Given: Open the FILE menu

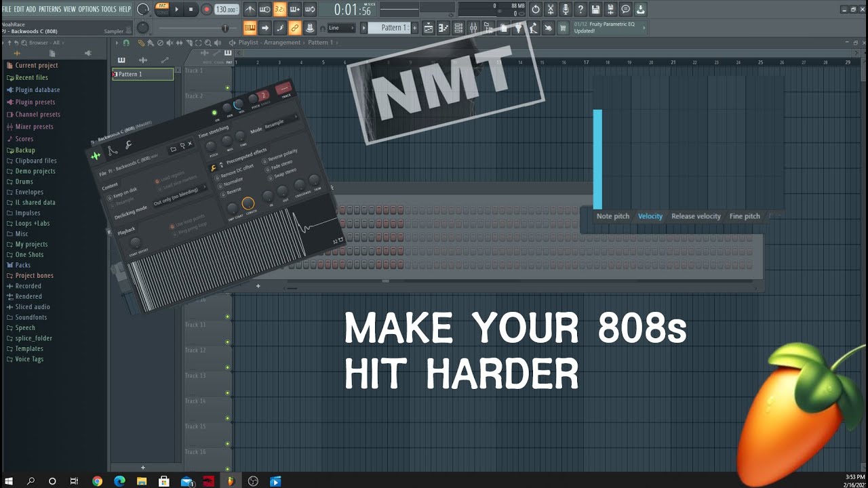Looking at the screenshot, I should click(x=7, y=9).
